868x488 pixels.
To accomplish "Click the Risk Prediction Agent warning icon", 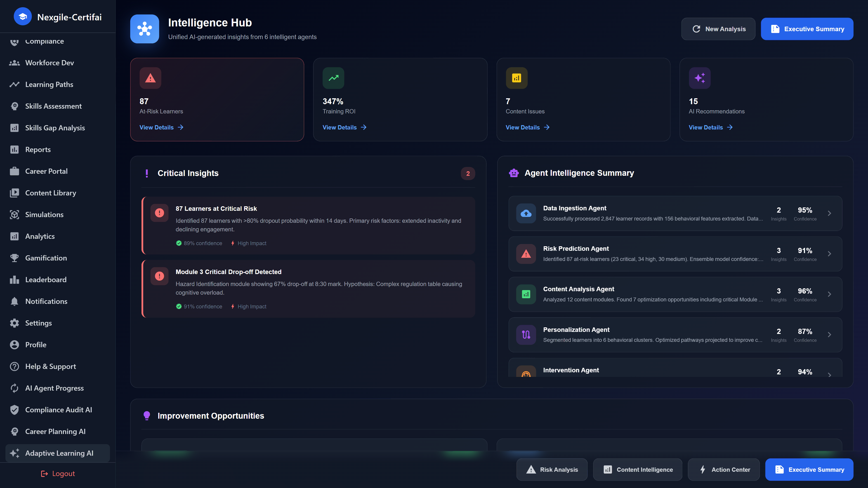I will (526, 253).
